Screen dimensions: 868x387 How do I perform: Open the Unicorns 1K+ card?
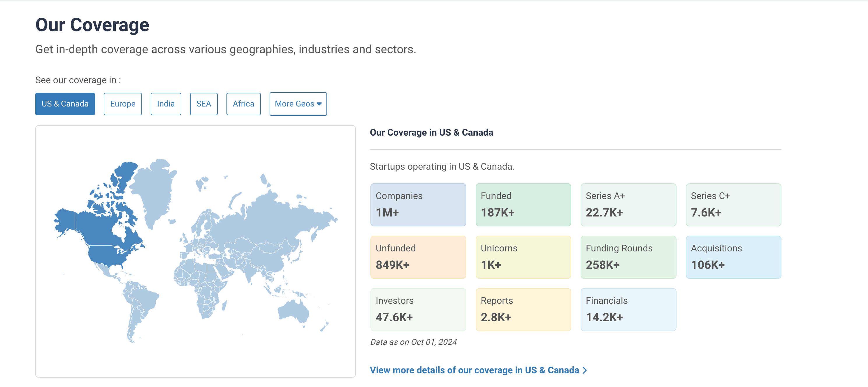click(x=523, y=257)
